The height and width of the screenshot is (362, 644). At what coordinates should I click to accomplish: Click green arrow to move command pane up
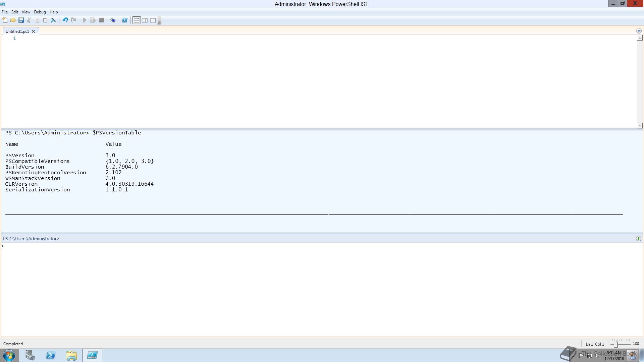638,239
